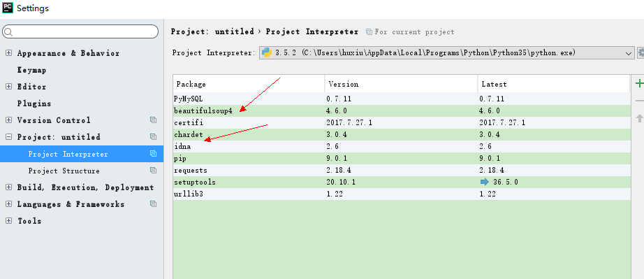Open the Plugins settings page
644x279 pixels.
click(x=34, y=103)
